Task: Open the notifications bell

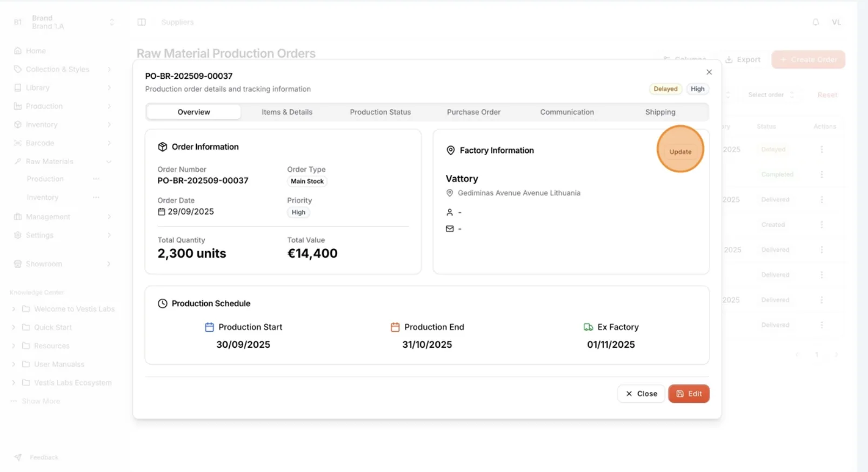Action: (816, 22)
